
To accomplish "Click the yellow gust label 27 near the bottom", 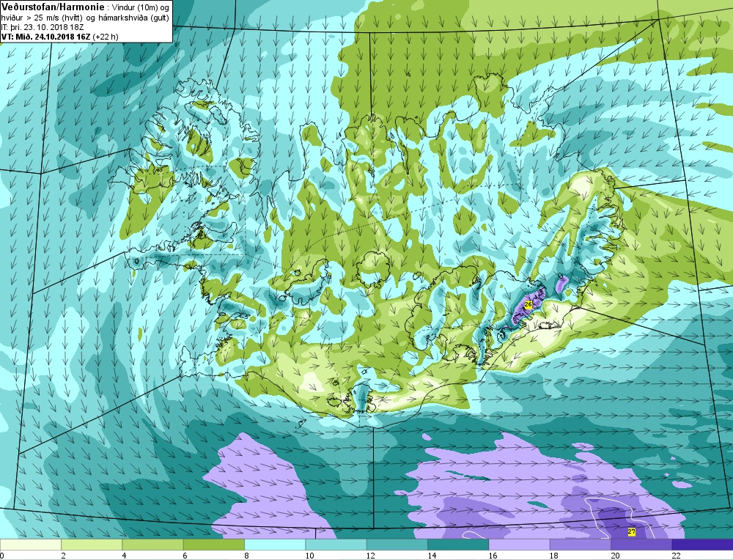I will click(x=632, y=532).
